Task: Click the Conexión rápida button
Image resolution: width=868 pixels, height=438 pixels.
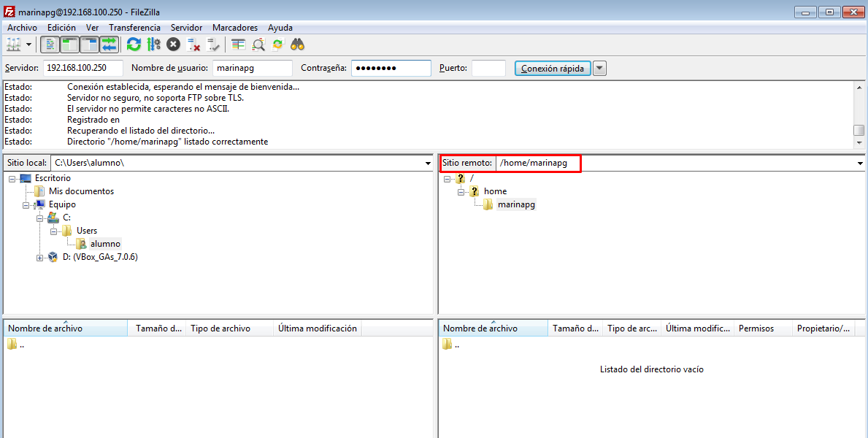Action: pos(553,68)
